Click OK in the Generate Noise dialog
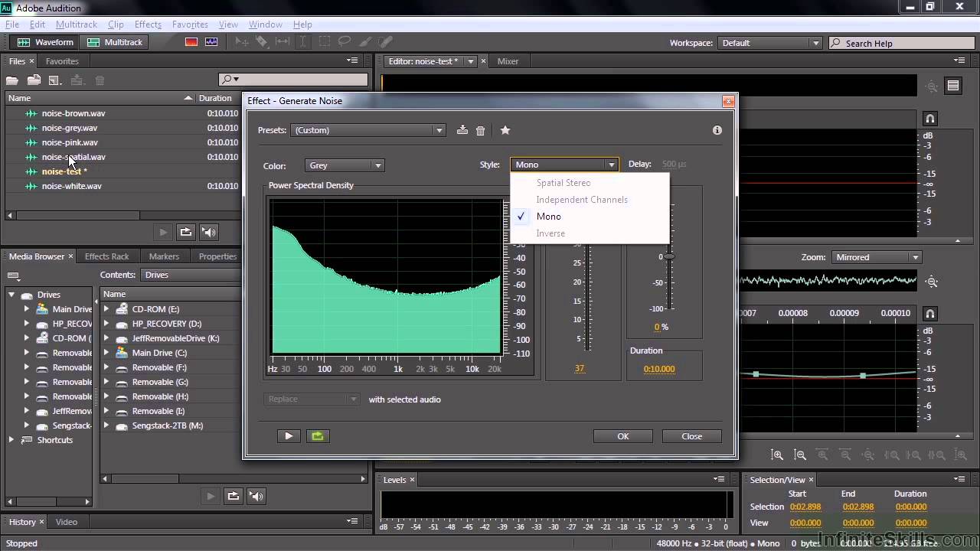The width and height of the screenshot is (980, 551). click(623, 436)
